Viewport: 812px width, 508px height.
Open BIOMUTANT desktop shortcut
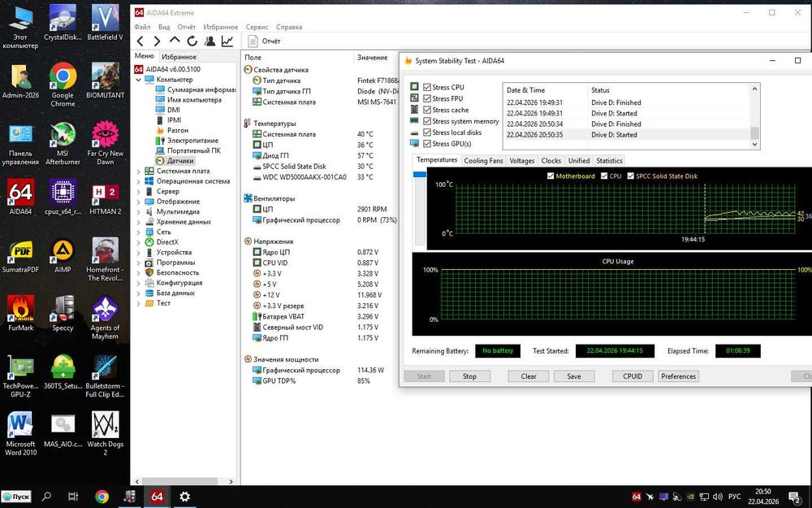click(105, 80)
